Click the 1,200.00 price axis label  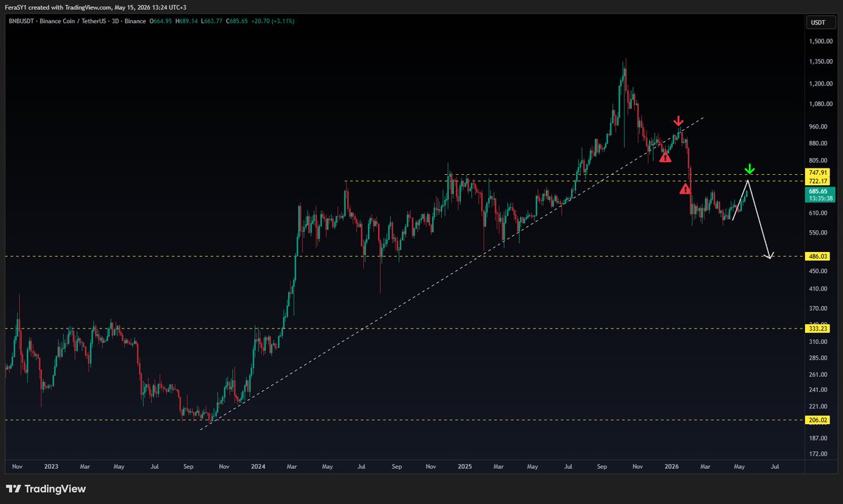(819, 84)
